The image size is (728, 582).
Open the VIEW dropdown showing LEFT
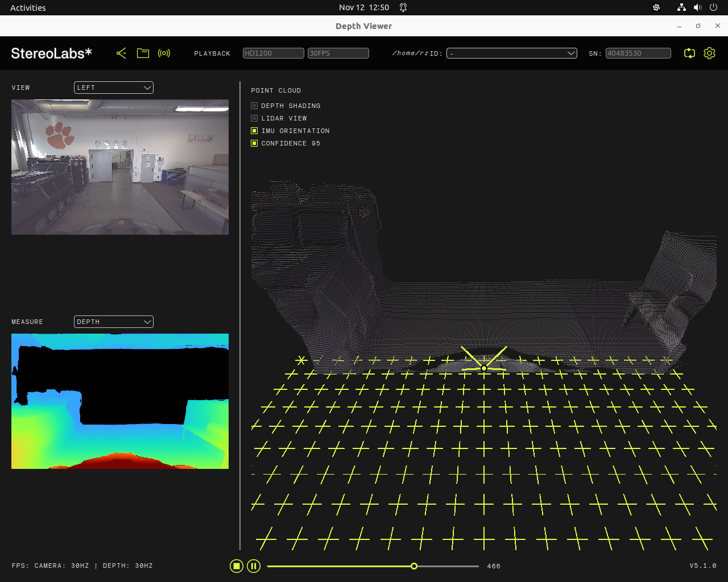(114, 88)
